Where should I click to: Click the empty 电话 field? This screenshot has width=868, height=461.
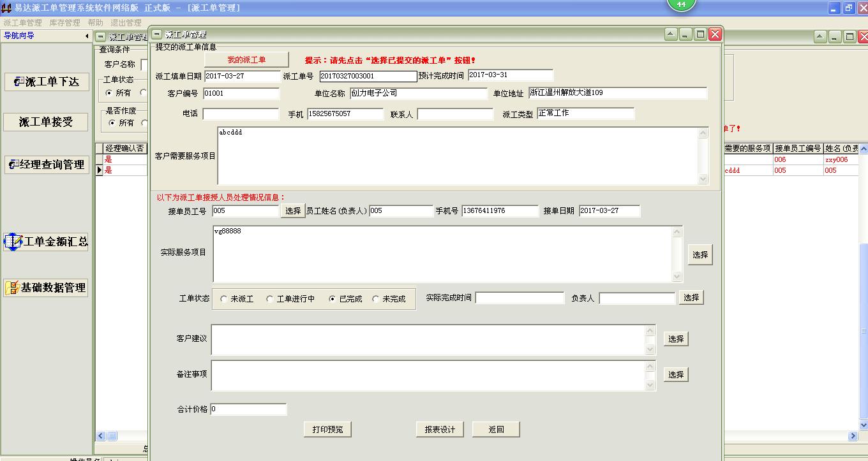point(241,114)
